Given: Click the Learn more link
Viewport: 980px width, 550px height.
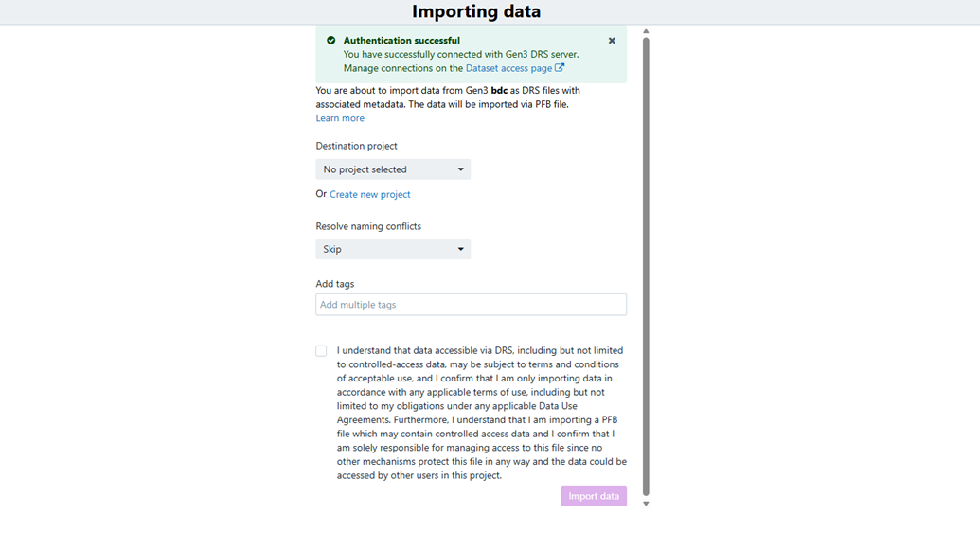Looking at the screenshot, I should 339,117.
